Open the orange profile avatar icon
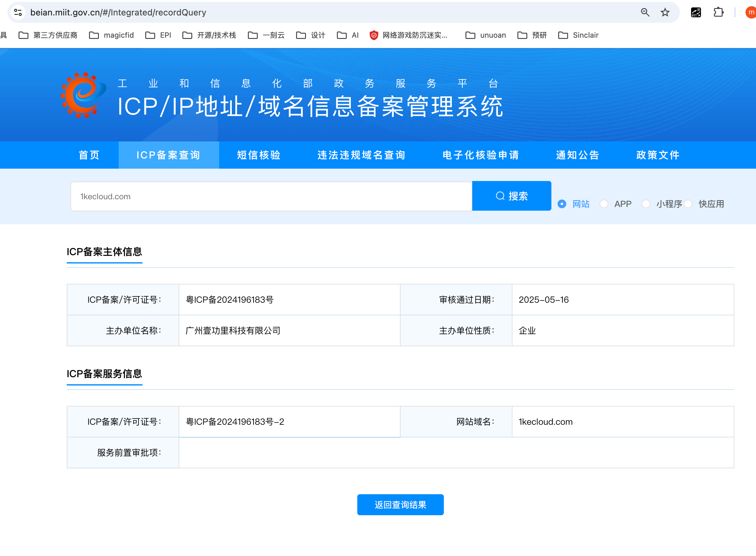The height and width of the screenshot is (556, 756). click(x=751, y=12)
